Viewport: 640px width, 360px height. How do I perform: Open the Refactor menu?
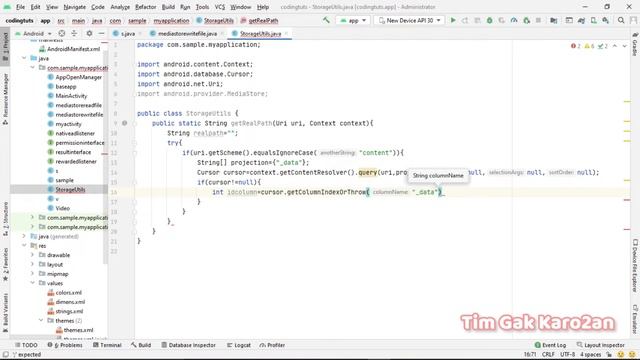click(146, 7)
